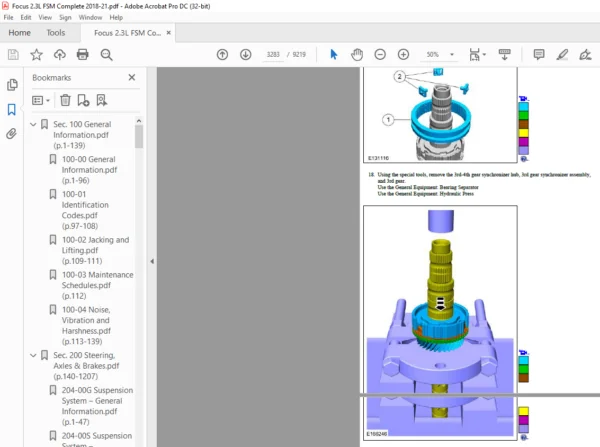This screenshot has width=600, height=447.
Task: Find current bookmark icon
Action: point(101,100)
